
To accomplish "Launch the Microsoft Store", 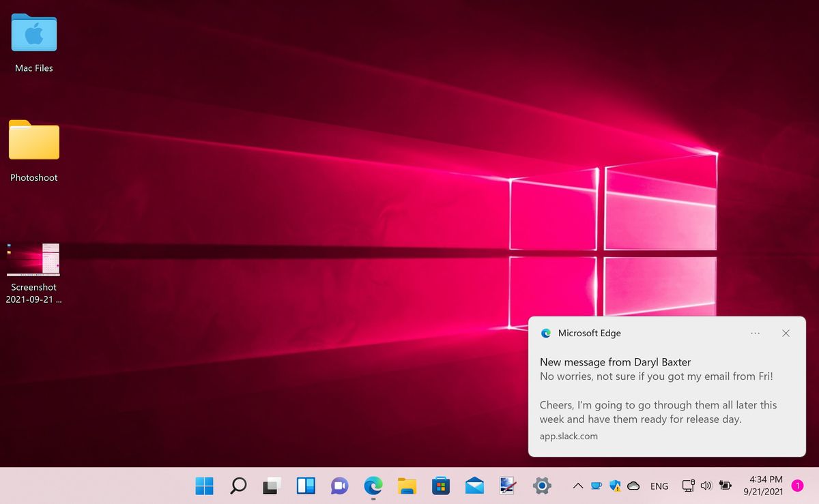I will [440, 486].
